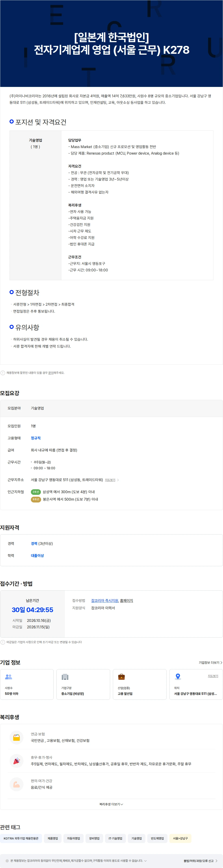The image size is (223, 868).
Task: Click the info icon beside 채용정보 notice
Action: (3, 373)
